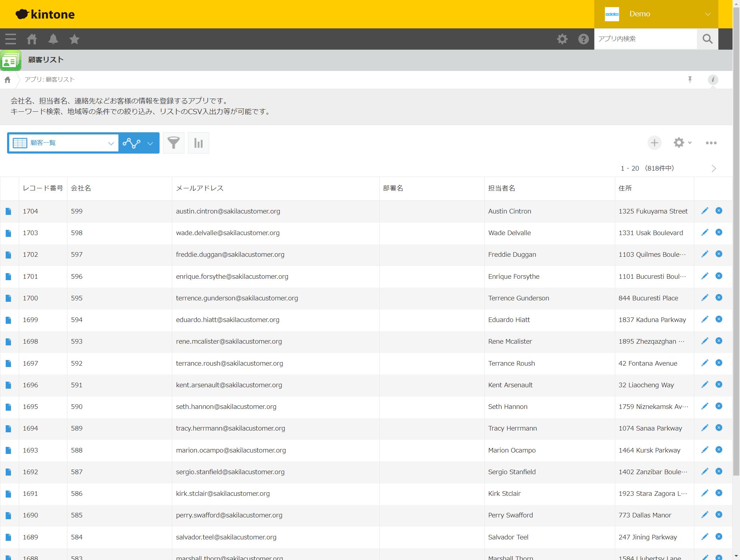Edit record 1704 with pencil icon
This screenshot has height=560, width=740.
click(x=705, y=211)
